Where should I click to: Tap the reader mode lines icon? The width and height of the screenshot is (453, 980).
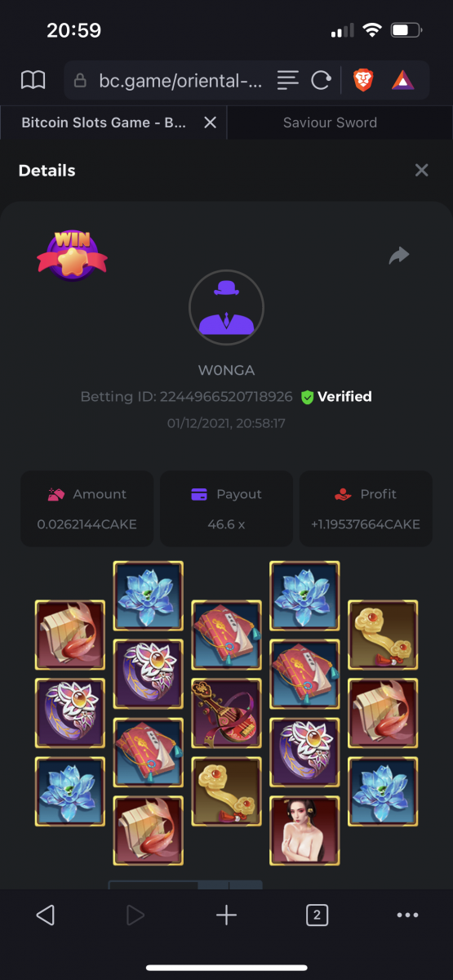click(287, 79)
